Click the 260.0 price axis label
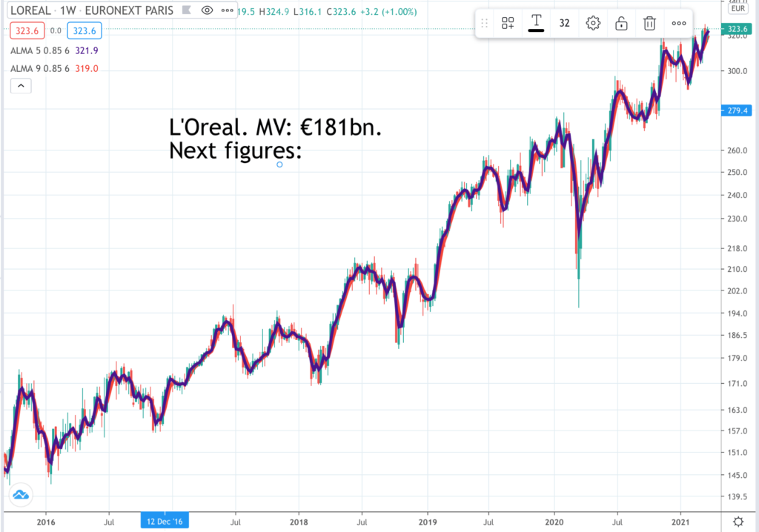 (738, 150)
